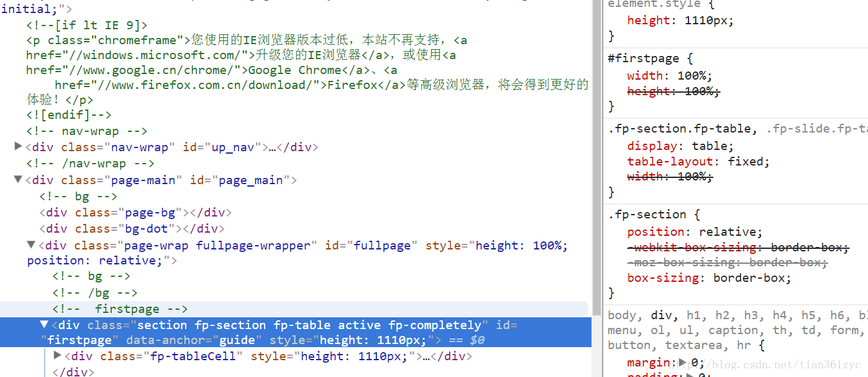Collapse the fullpage-wrapper div node
This screenshot has width=868, height=377.
[x=31, y=244]
